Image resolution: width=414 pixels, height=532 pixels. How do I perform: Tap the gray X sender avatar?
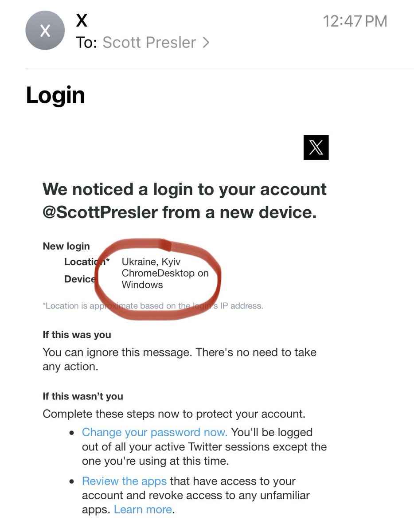(45, 31)
